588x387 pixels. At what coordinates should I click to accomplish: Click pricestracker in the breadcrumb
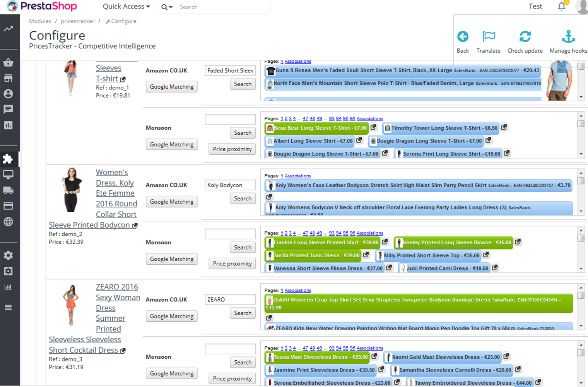tap(77, 21)
